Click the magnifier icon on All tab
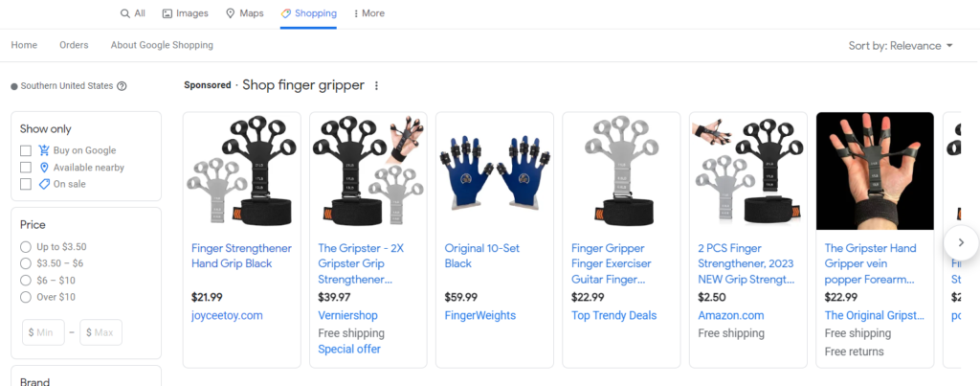The width and height of the screenshot is (980, 386). point(125,13)
